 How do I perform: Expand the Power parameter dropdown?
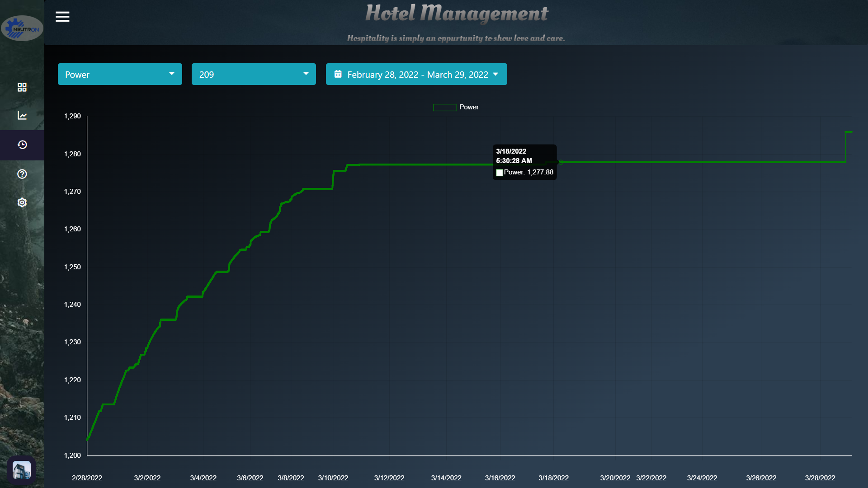click(120, 74)
